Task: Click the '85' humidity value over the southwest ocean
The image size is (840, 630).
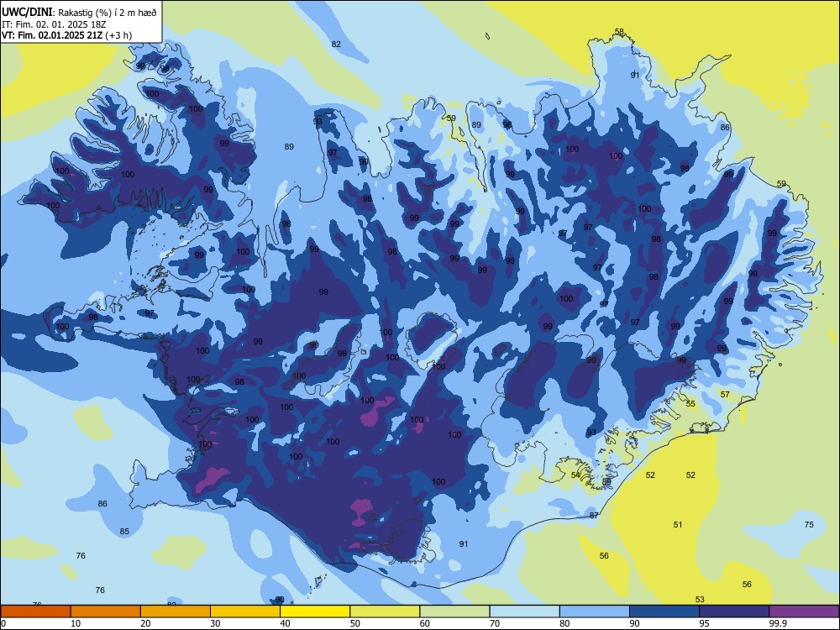Action: (124, 532)
